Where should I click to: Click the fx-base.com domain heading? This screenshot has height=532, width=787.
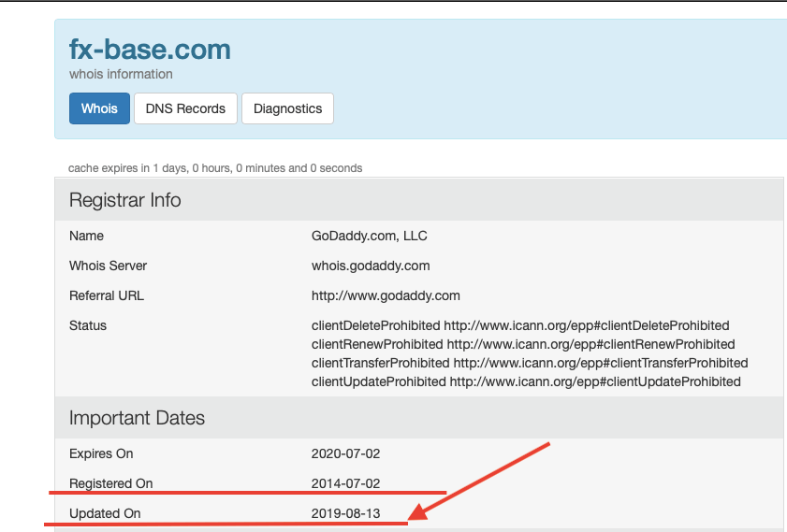[150, 50]
